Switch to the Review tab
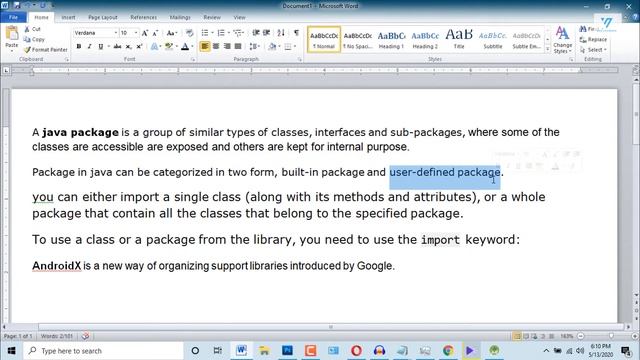Image resolution: width=640 pixels, height=360 pixels. coord(212,17)
